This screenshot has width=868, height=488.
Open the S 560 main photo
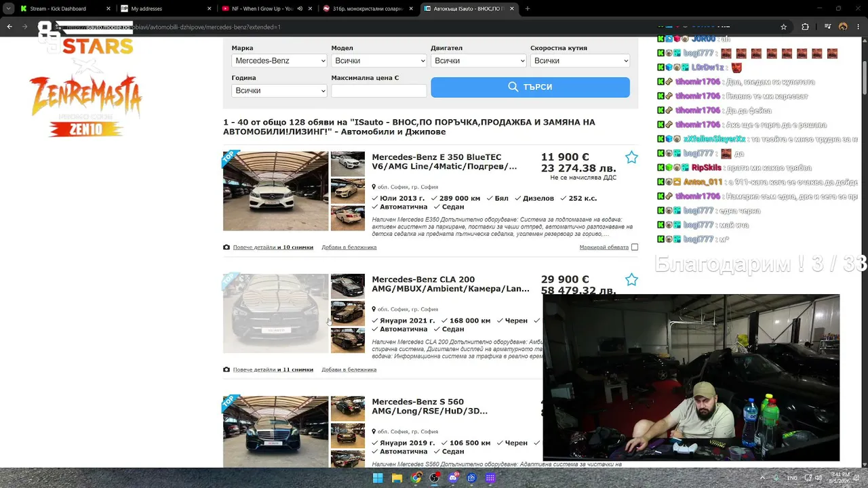[276, 432]
